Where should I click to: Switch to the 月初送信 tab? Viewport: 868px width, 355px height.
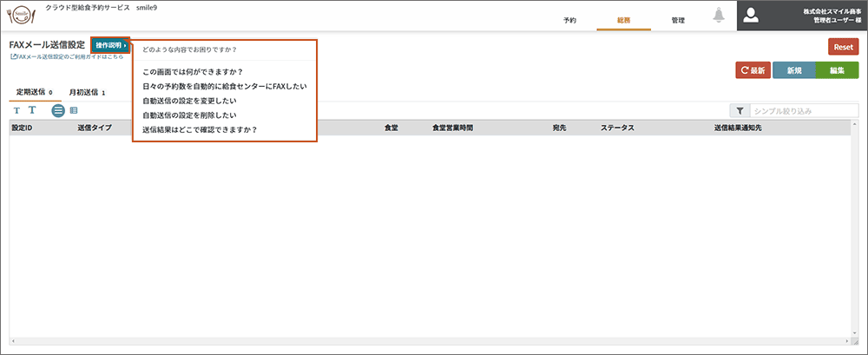tap(87, 92)
